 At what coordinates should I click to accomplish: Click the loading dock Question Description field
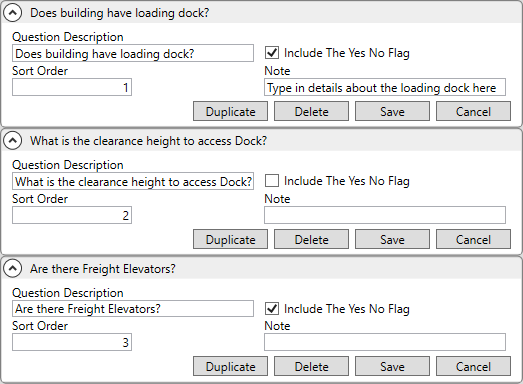tap(133, 53)
